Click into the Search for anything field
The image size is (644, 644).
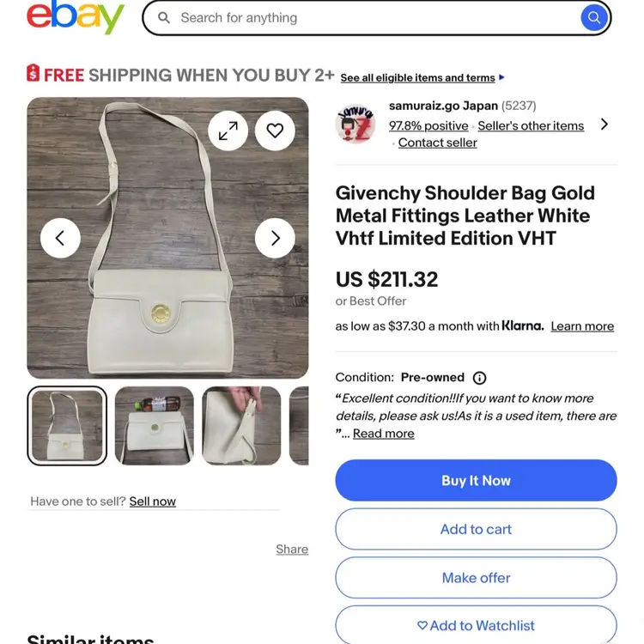tap(369, 17)
